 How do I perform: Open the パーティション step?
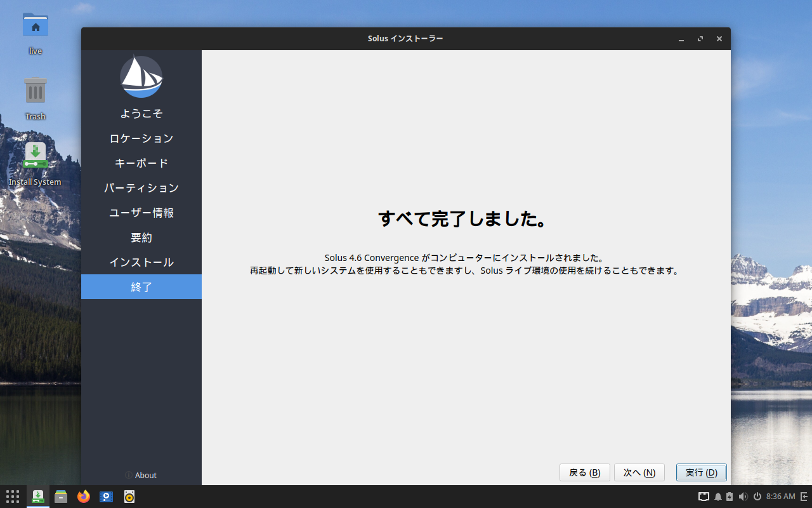[141, 188]
